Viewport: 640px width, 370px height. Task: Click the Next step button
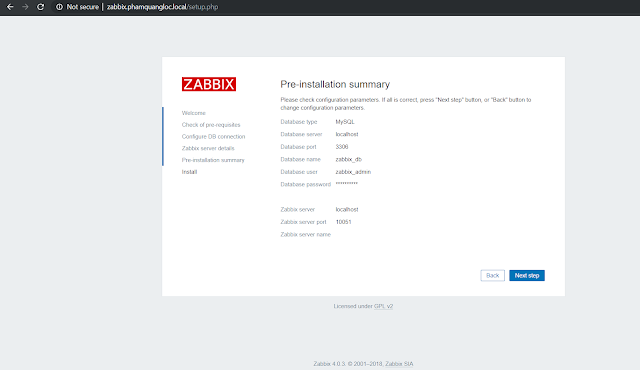pyautogui.click(x=527, y=275)
